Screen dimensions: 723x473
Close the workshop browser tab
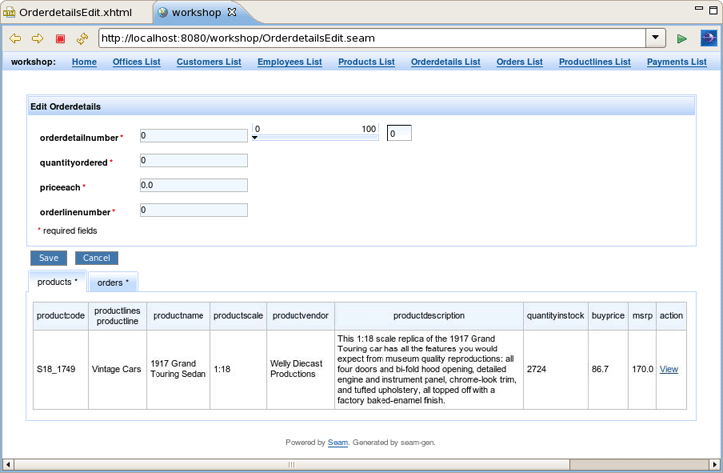(232, 13)
